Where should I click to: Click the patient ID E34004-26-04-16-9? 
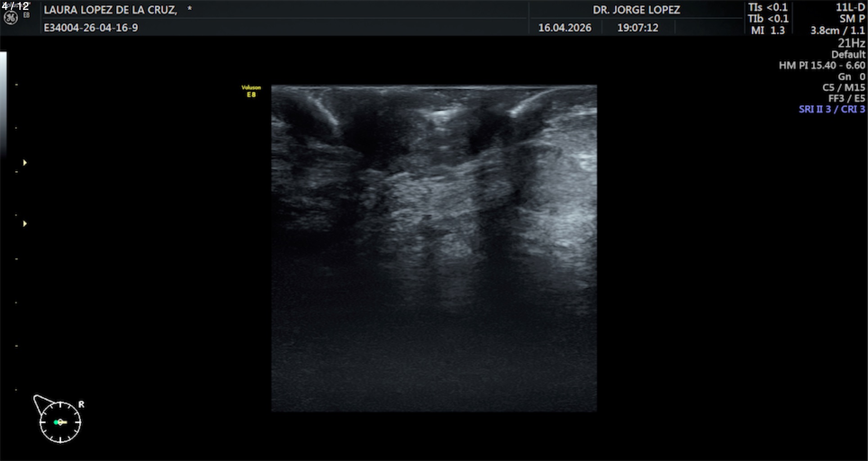(90, 28)
